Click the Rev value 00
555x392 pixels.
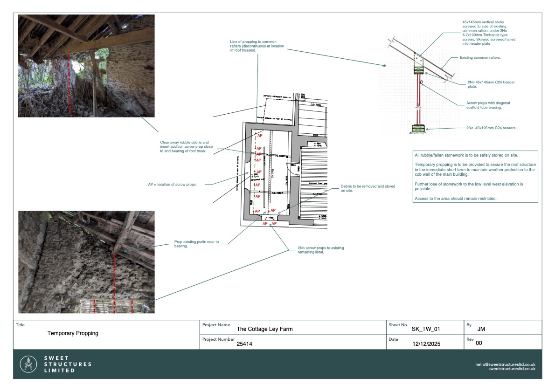coord(479,343)
